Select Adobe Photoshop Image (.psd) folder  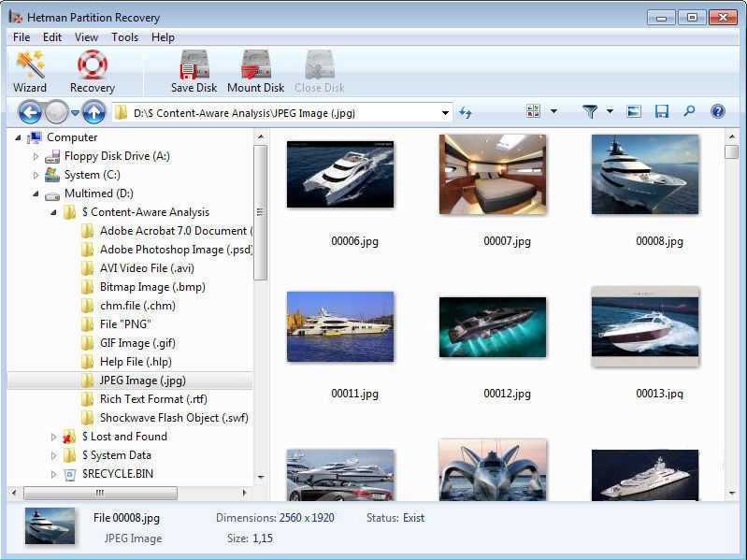[x=166, y=250]
